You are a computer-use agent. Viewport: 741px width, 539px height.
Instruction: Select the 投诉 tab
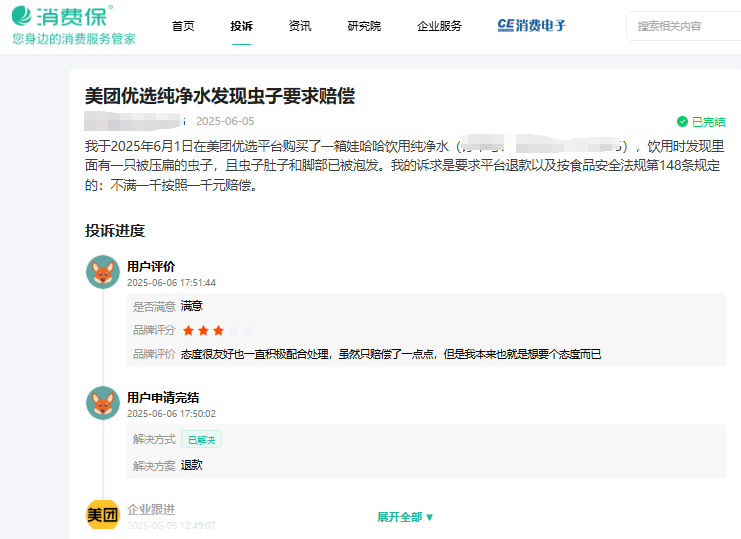[241, 26]
